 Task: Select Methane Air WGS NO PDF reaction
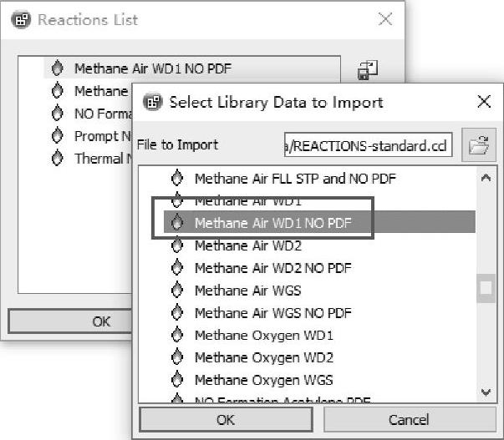pyautogui.click(x=273, y=313)
